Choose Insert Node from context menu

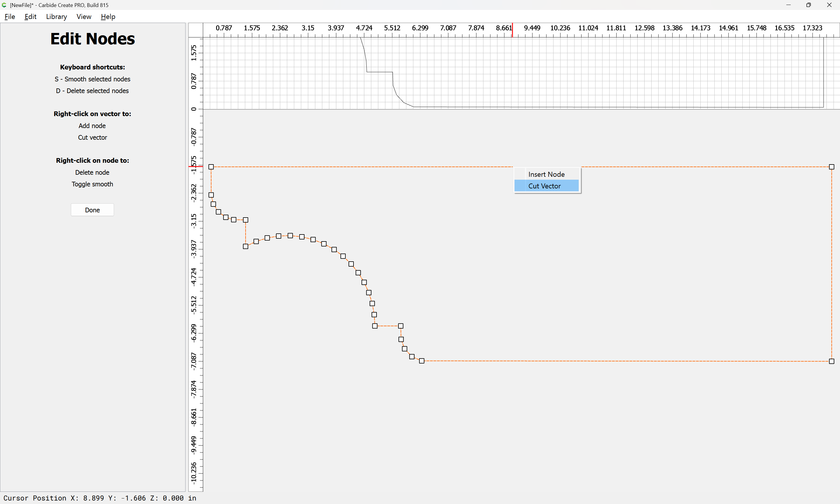pos(546,174)
